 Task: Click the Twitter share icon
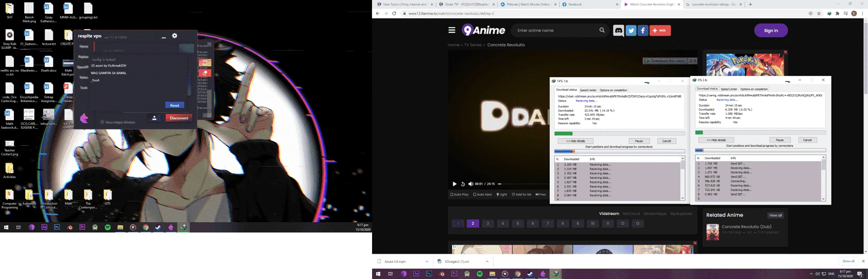631,30
